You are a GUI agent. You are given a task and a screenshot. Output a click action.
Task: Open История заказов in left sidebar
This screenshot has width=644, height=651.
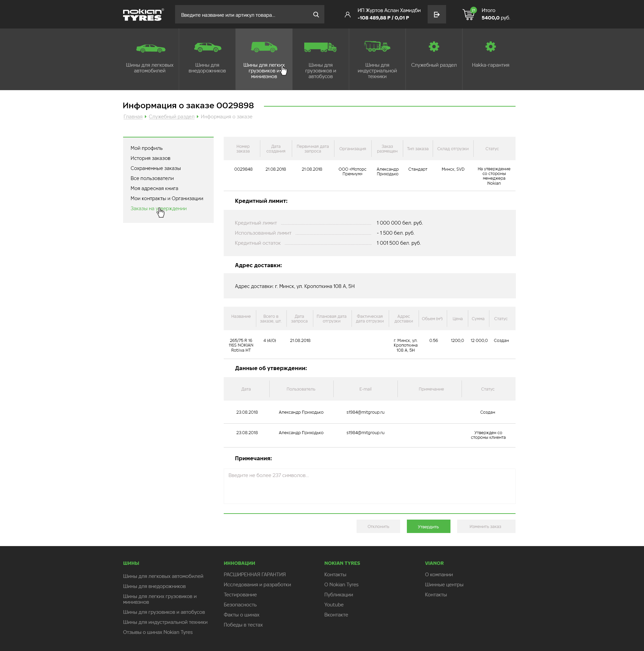pos(151,158)
